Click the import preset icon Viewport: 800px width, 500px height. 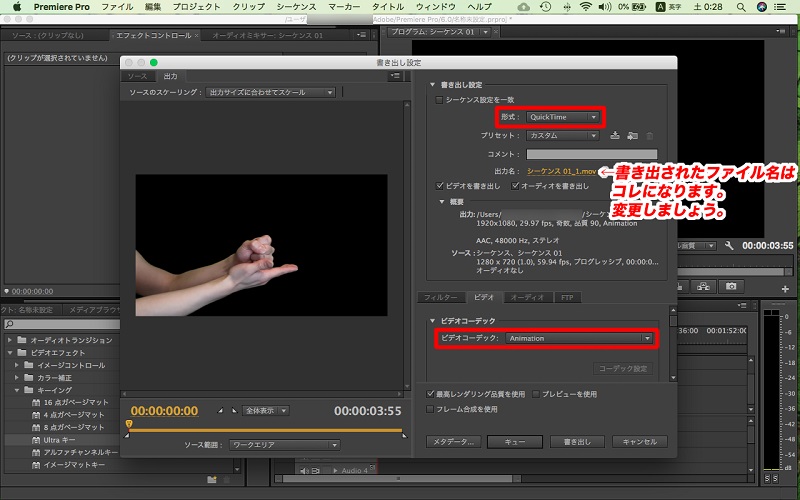click(x=632, y=135)
